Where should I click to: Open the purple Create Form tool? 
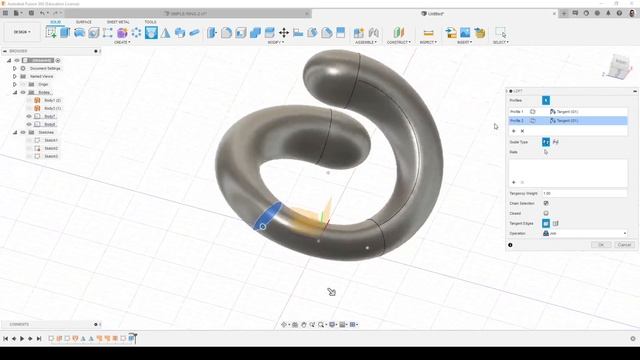(122, 33)
